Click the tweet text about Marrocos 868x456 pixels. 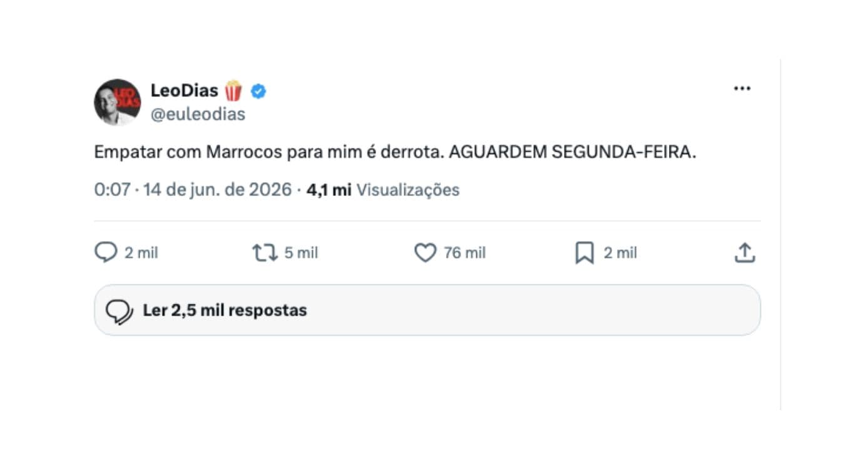[395, 153]
